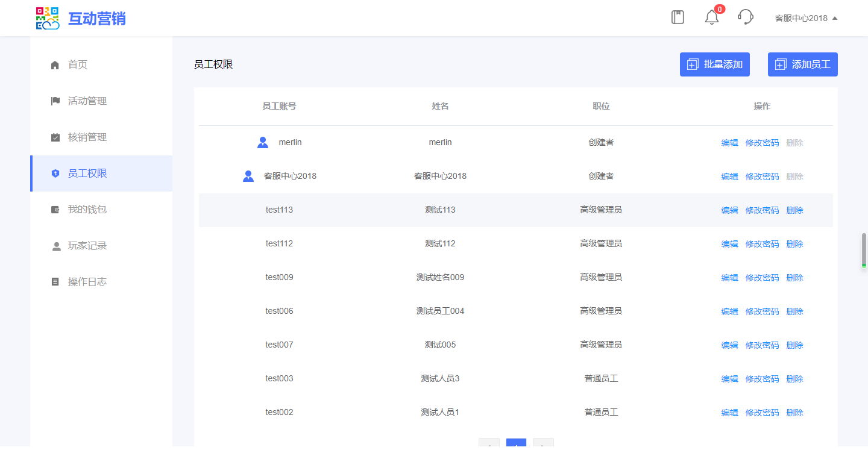Click the 批量添加 button
The width and height of the screenshot is (868, 456).
click(715, 64)
